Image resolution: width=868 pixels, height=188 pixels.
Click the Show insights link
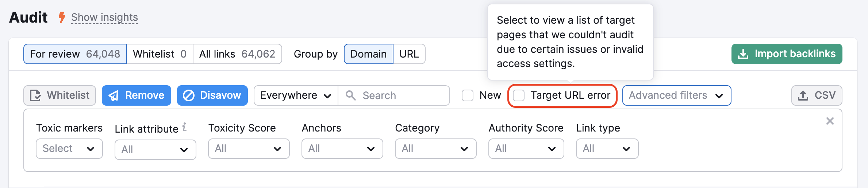click(104, 17)
